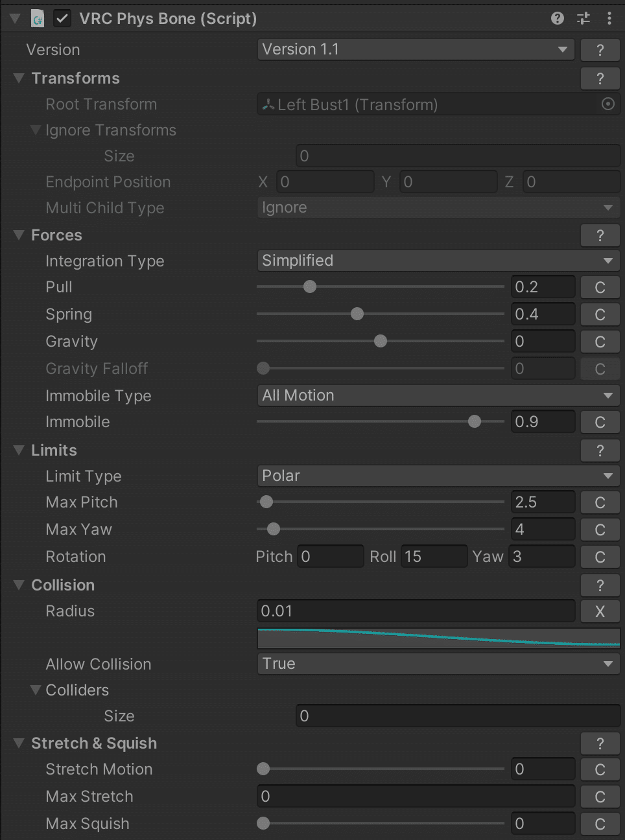Click the help button for Forces section
625x840 pixels.
click(x=600, y=235)
